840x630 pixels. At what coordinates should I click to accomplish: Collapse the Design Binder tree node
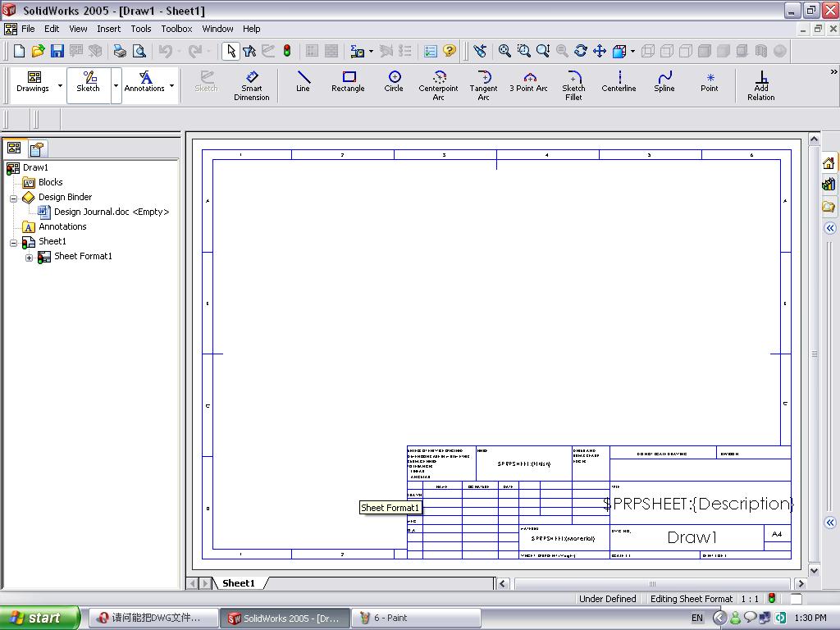14,199
